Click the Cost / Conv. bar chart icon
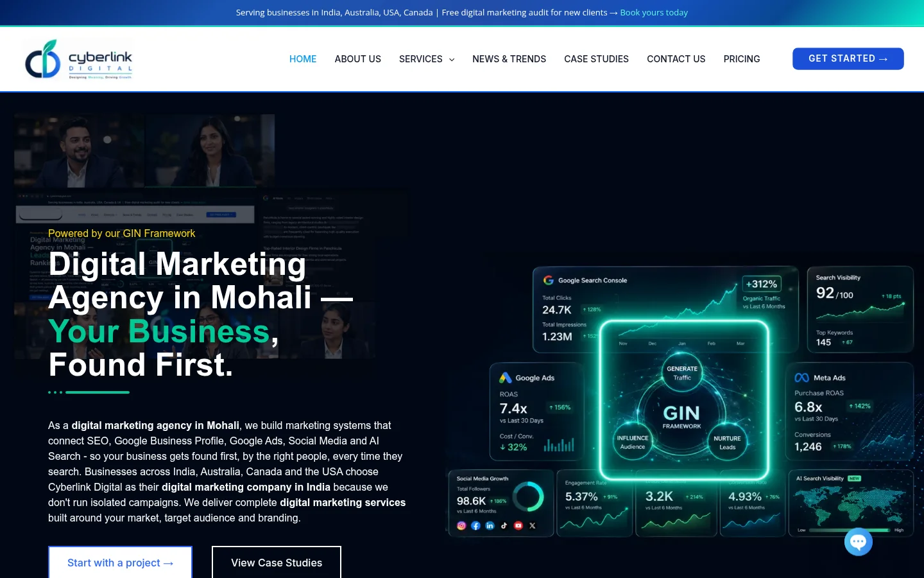Image resolution: width=924 pixels, height=578 pixels. [x=559, y=444]
